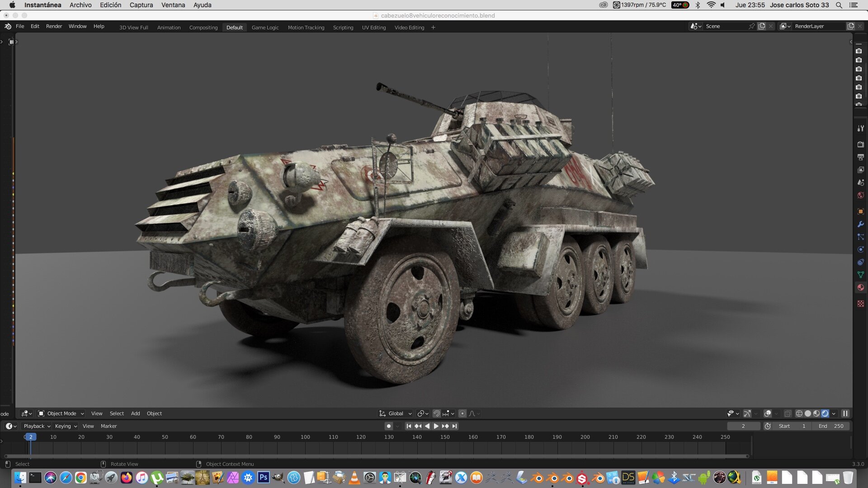The width and height of the screenshot is (868, 488).
Task: Open the Add menu in viewport header
Action: click(135, 413)
